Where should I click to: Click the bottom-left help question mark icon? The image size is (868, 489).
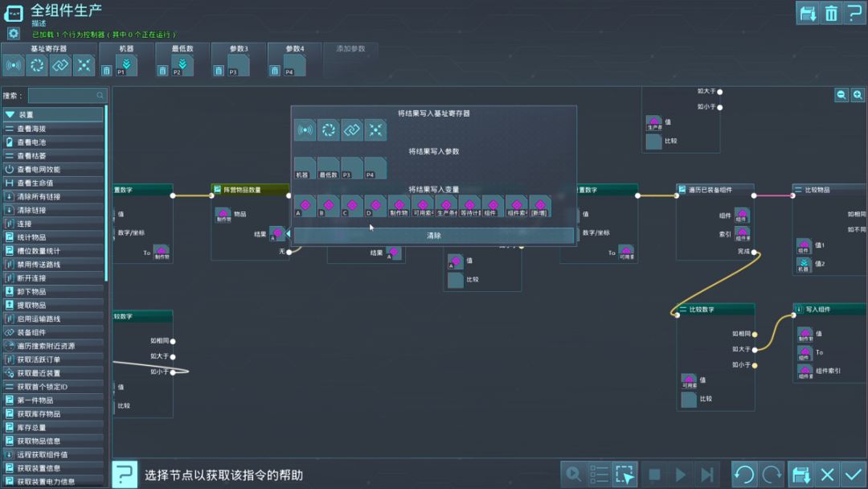coord(125,474)
